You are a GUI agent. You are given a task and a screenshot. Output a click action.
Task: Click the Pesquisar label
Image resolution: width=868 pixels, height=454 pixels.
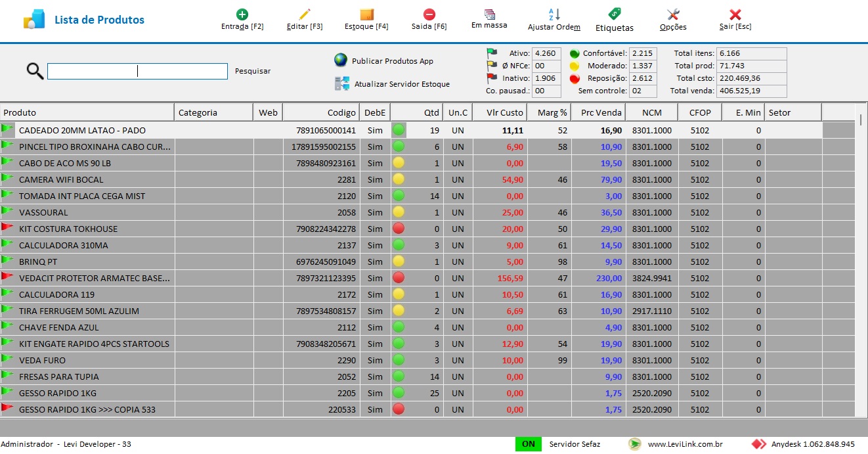point(253,71)
